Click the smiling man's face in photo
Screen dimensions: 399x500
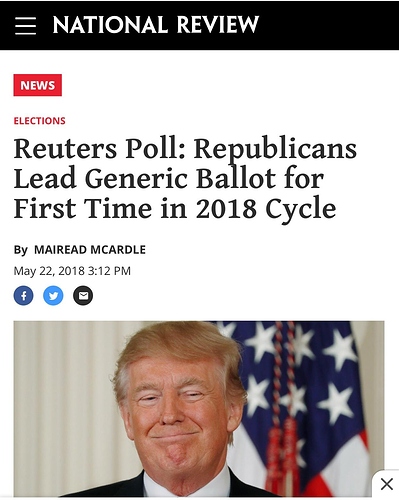[175, 410]
